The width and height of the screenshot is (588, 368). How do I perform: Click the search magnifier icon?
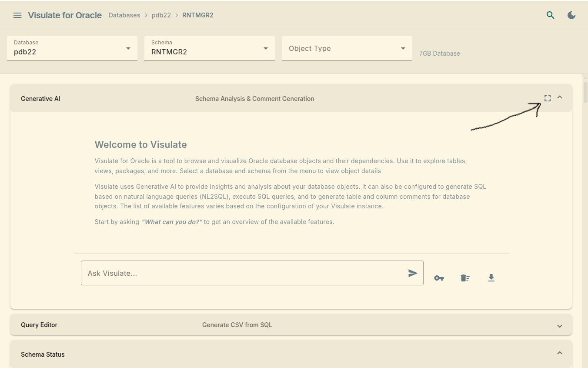tap(551, 15)
